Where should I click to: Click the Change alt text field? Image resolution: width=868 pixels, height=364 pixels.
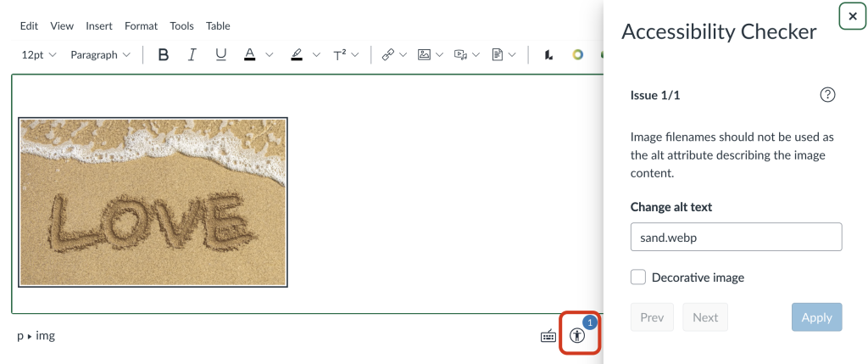coord(736,238)
